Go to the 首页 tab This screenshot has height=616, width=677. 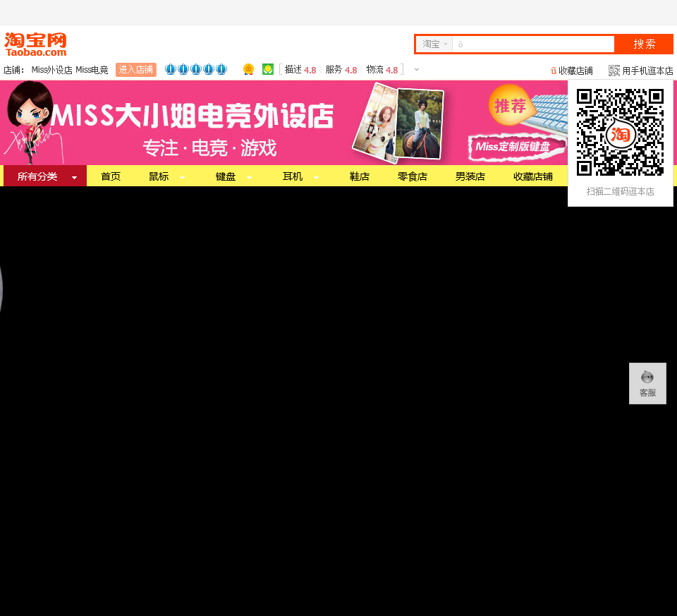coord(111,176)
